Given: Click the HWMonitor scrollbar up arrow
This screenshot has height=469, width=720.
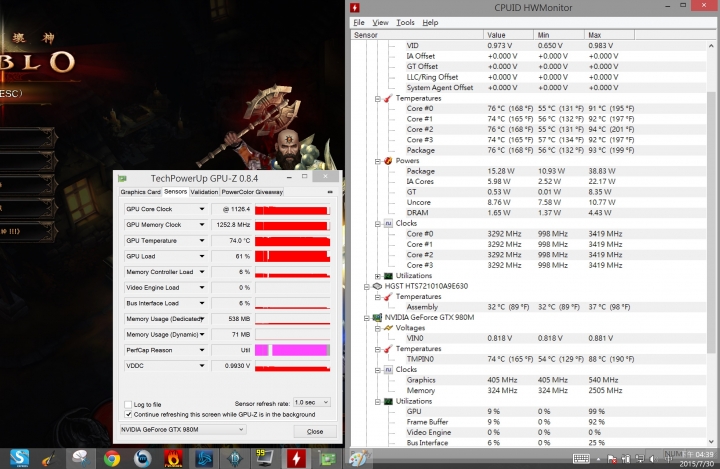Looking at the screenshot, I should point(711,45).
